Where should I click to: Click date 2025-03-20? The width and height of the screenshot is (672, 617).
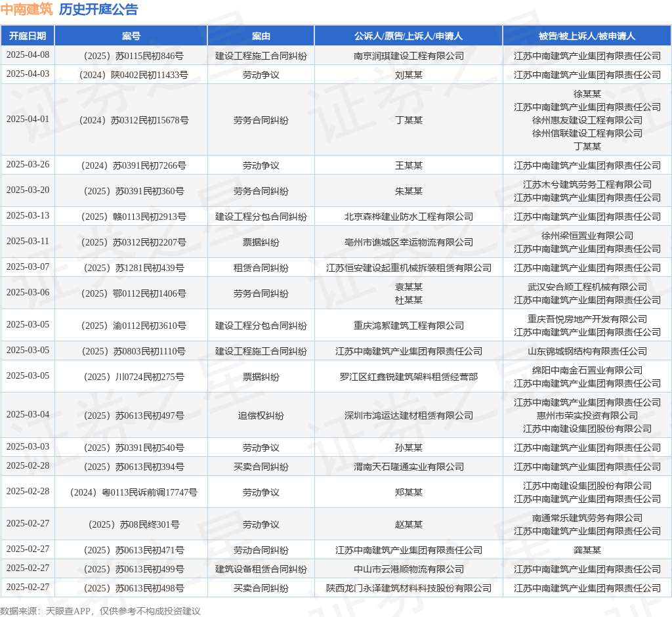[28, 190]
